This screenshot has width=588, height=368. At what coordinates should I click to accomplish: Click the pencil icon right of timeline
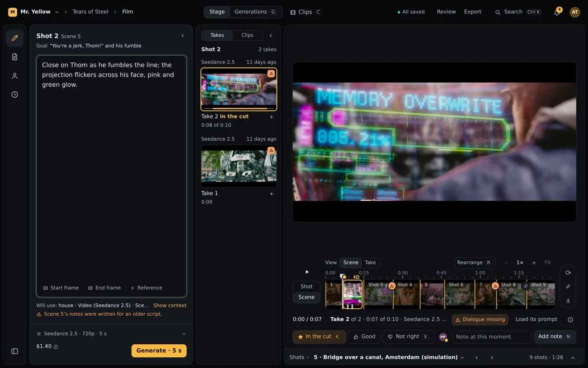pyautogui.click(x=568, y=287)
